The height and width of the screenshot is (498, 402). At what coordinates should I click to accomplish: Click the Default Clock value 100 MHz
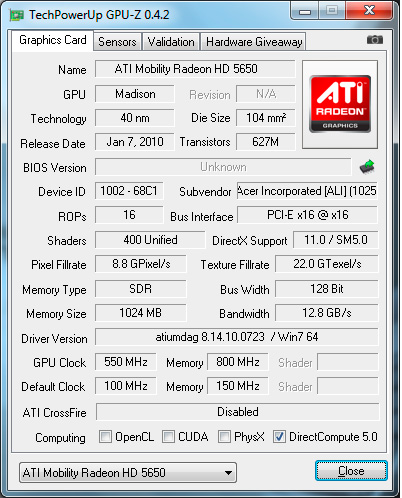pos(126,386)
